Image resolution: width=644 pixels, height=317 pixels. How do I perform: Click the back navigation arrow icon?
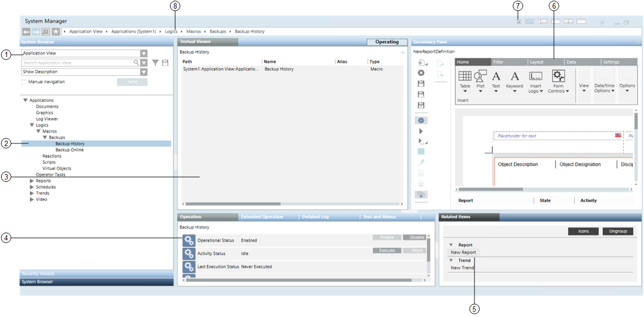[26, 32]
